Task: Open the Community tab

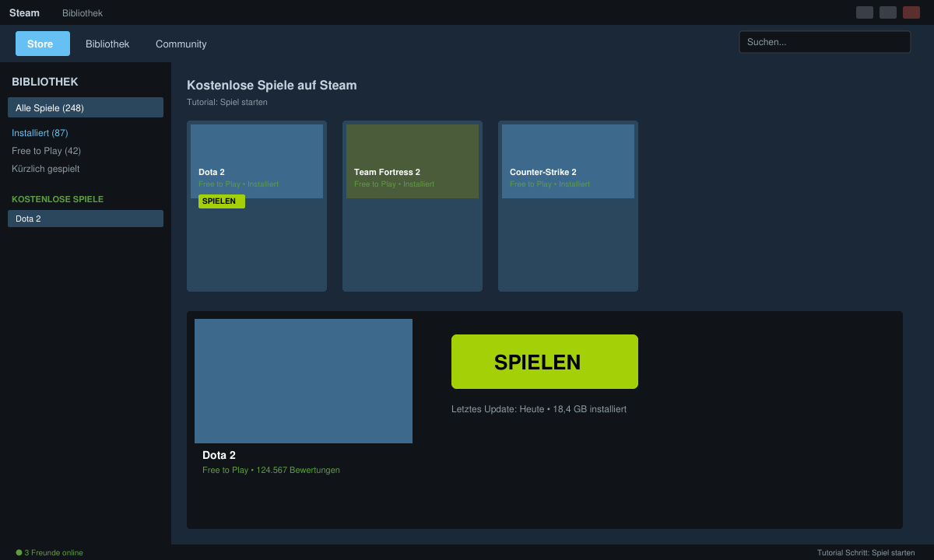Action: coord(181,44)
